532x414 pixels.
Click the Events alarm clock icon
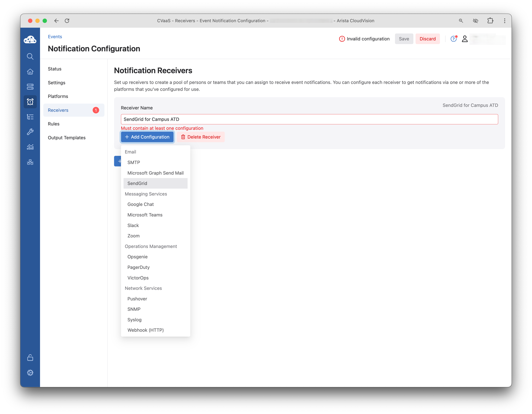30,102
